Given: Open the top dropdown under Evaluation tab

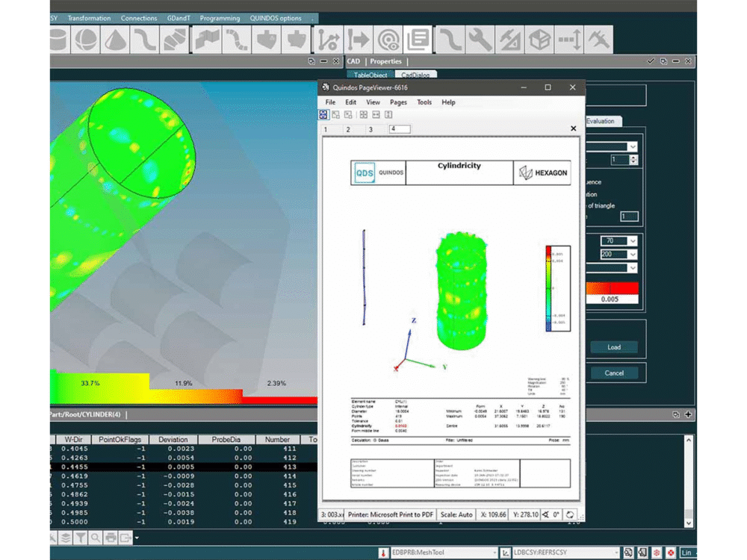Looking at the screenshot, I should [633, 146].
